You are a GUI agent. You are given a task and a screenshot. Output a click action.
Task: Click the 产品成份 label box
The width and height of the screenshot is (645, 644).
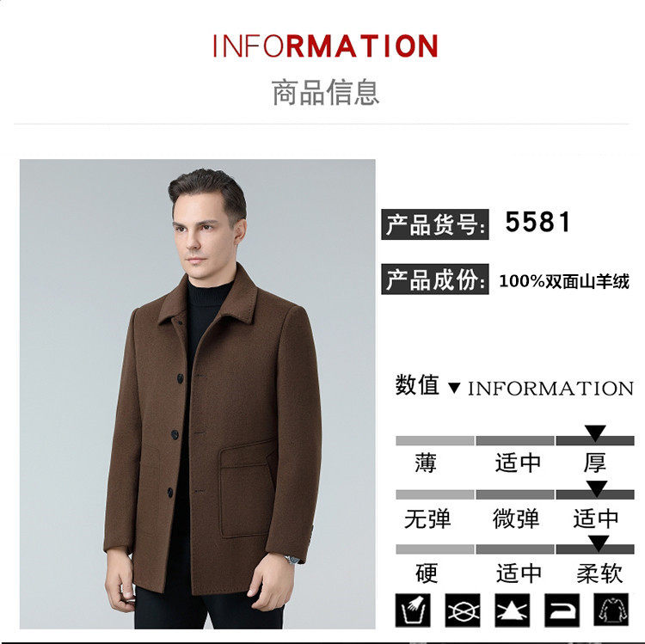(435, 279)
